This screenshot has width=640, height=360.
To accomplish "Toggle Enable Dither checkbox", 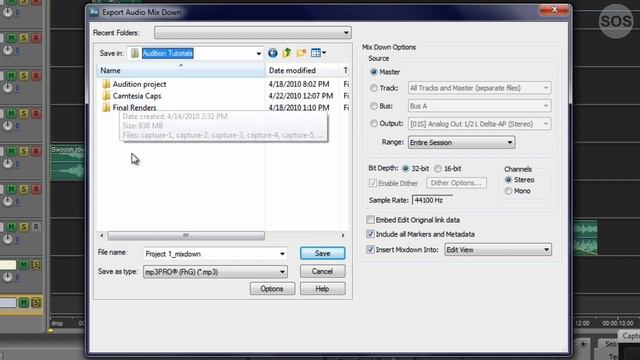I will pyautogui.click(x=372, y=183).
